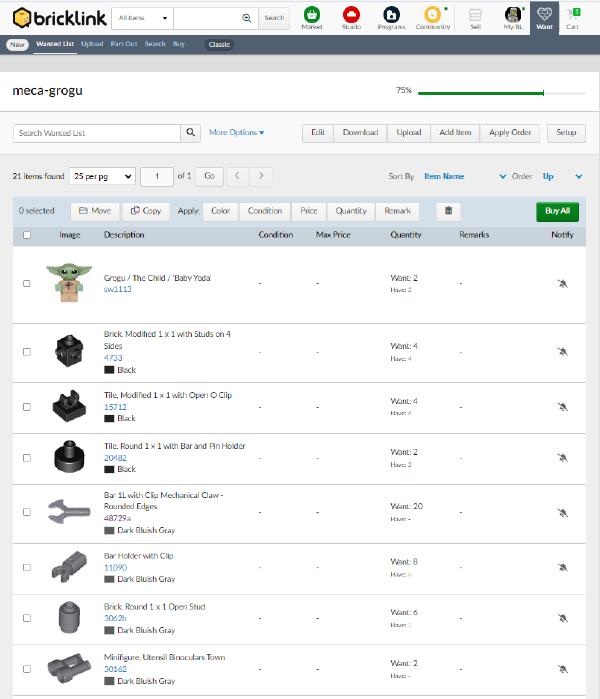Click the Search Wanted List magnifier button

tap(190, 133)
